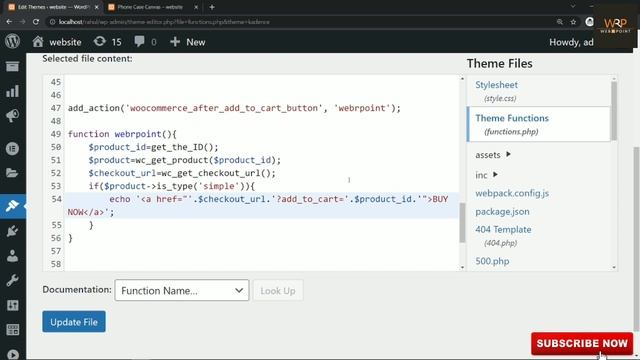Image resolution: width=640 pixels, height=360 pixels.
Task: Click the browser address bar
Action: pyautogui.click(x=302, y=22)
